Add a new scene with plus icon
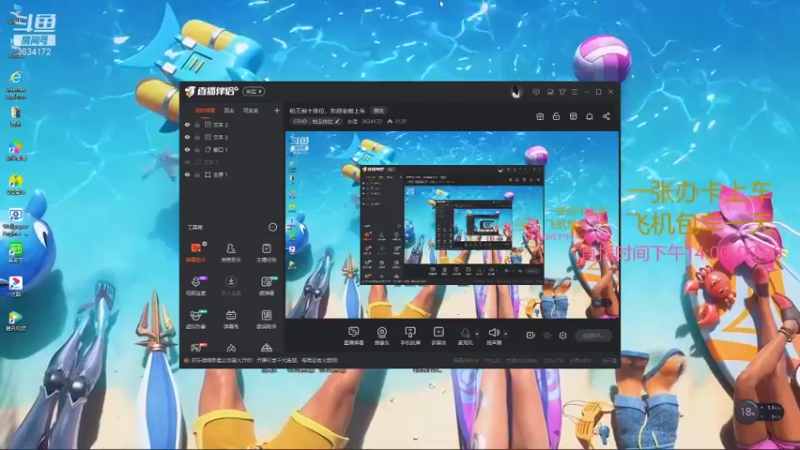Viewport: 800px width, 450px height. point(277,110)
